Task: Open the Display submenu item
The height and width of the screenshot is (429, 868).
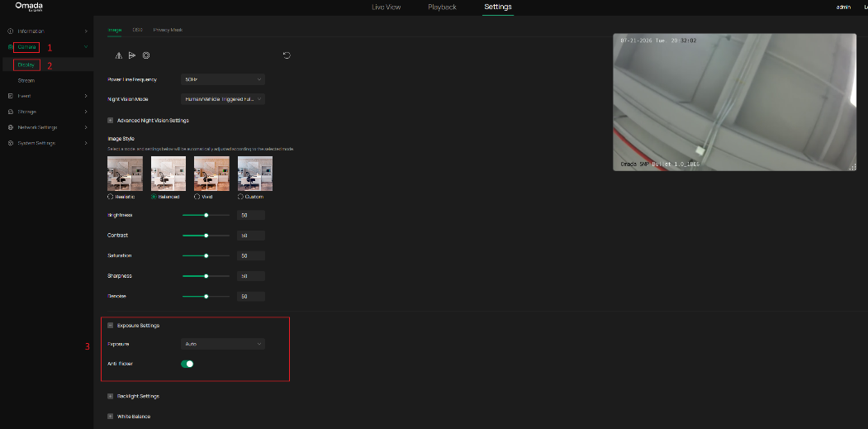Action: (26, 64)
